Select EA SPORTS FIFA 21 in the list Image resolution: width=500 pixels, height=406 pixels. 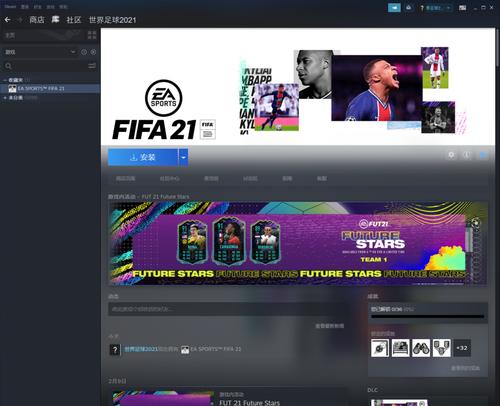pos(50,88)
